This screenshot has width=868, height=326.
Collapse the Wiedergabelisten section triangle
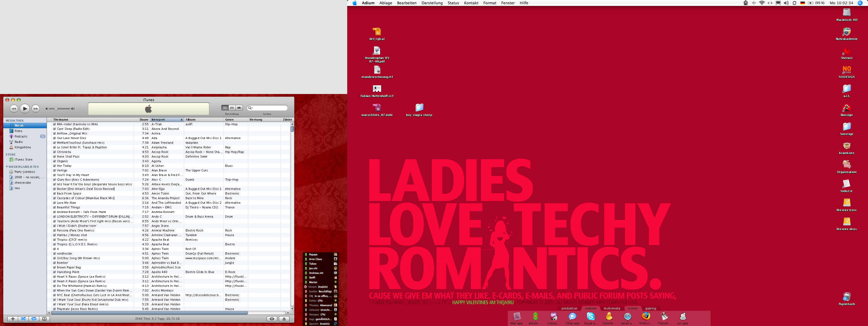pyautogui.click(x=7, y=167)
